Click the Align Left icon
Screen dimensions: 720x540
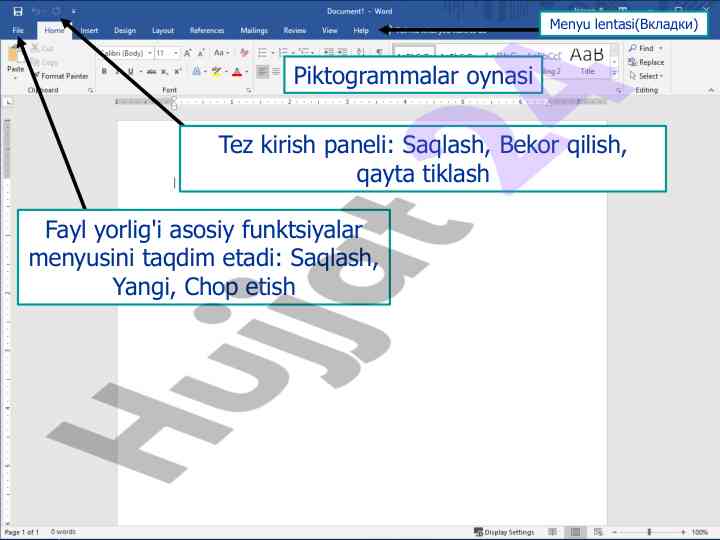[x=262, y=72]
